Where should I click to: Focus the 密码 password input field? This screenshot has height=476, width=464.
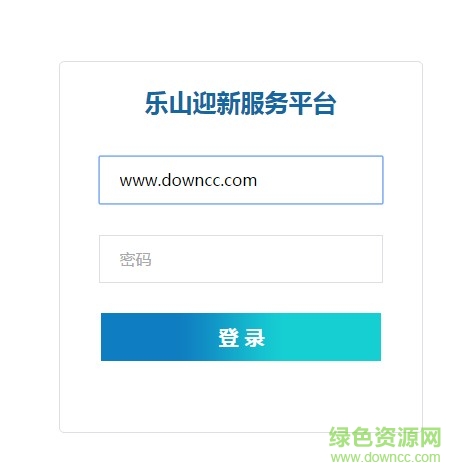[241, 259]
